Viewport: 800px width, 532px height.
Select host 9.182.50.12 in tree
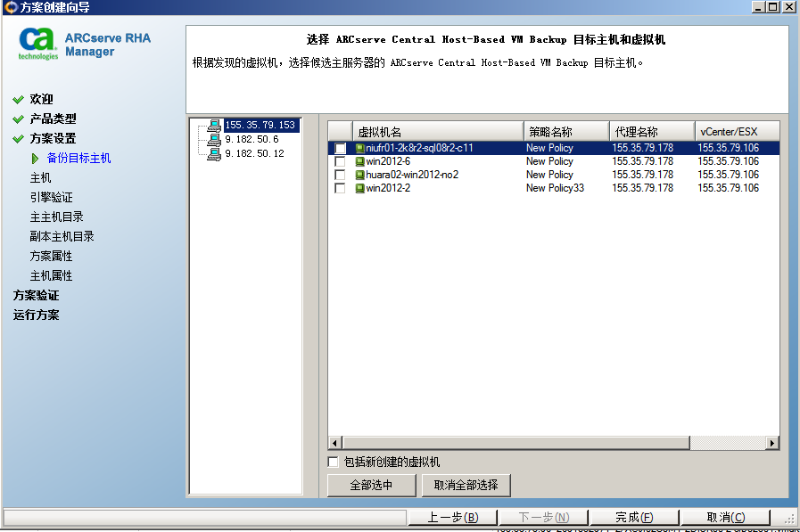[x=254, y=153]
